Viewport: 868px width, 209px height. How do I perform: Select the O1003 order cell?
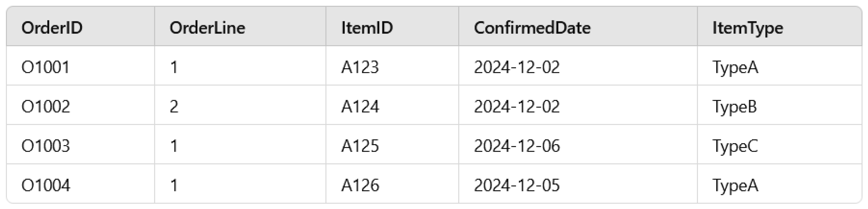[x=45, y=146]
